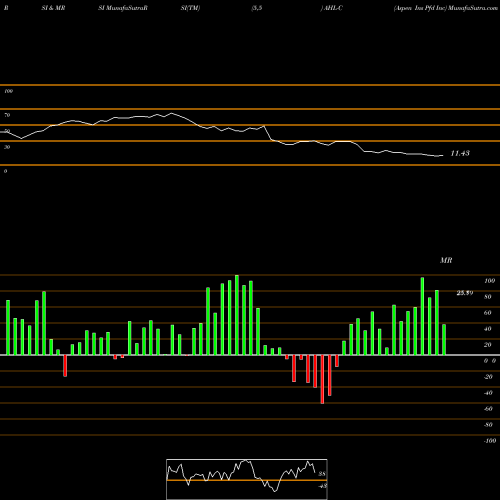Click the longest red MR histogram bar
The width and height of the screenshot is (500, 500).
(322, 379)
